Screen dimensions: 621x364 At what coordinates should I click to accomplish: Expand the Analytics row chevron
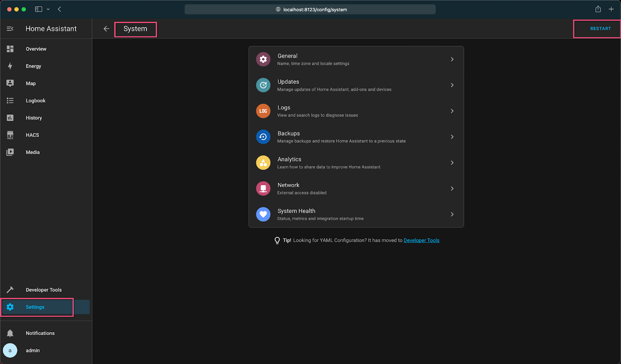tap(452, 163)
